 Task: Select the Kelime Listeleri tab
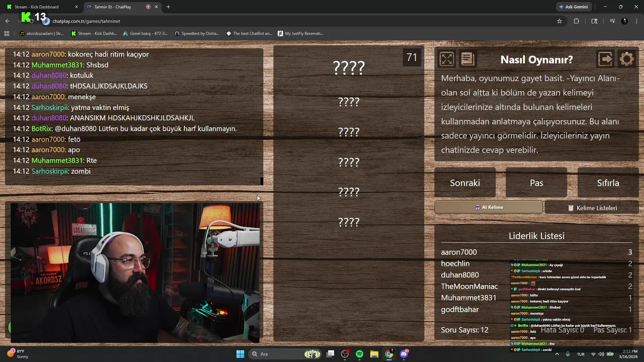[x=592, y=208]
